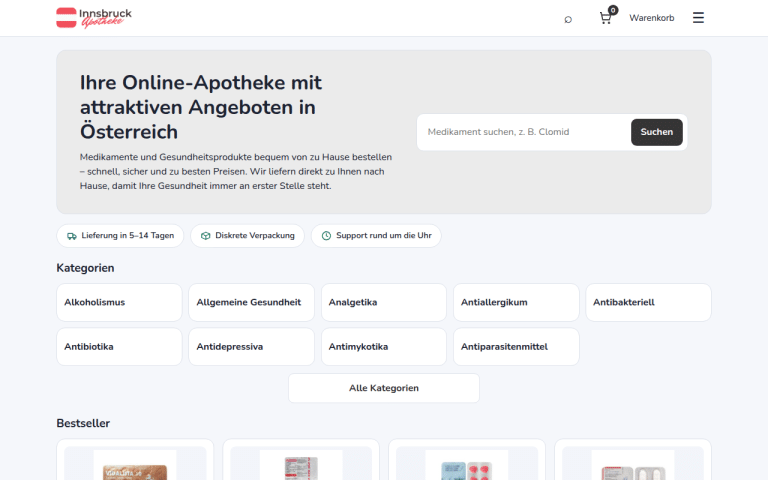The image size is (768, 480).
Task: Click the package box icon
Action: pos(205,236)
